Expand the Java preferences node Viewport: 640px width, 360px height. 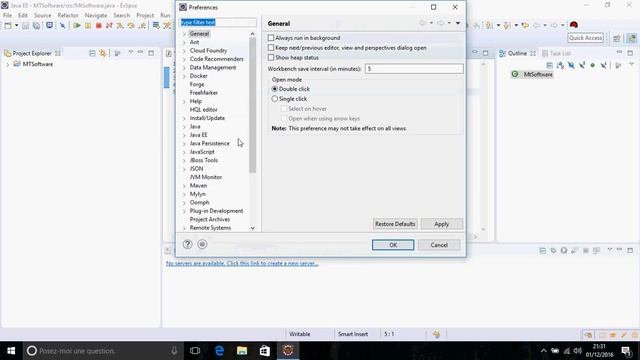click(184, 127)
